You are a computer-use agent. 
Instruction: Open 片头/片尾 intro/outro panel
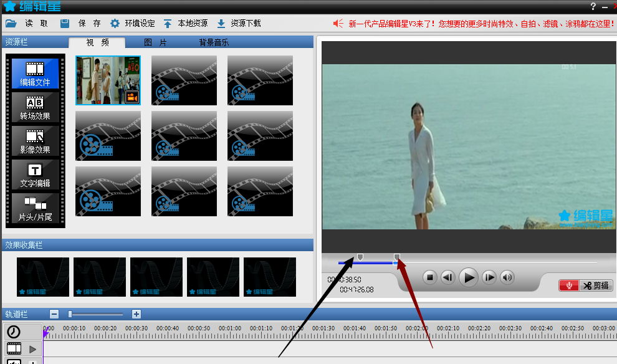tap(35, 208)
